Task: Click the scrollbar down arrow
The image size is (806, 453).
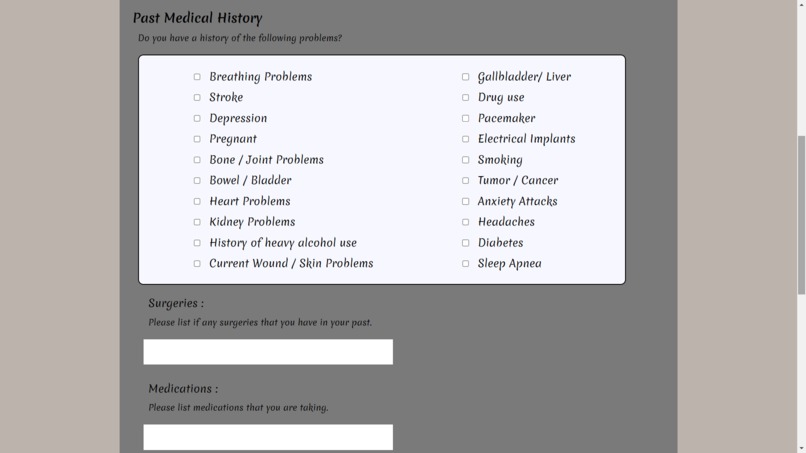Action: coord(801,449)
